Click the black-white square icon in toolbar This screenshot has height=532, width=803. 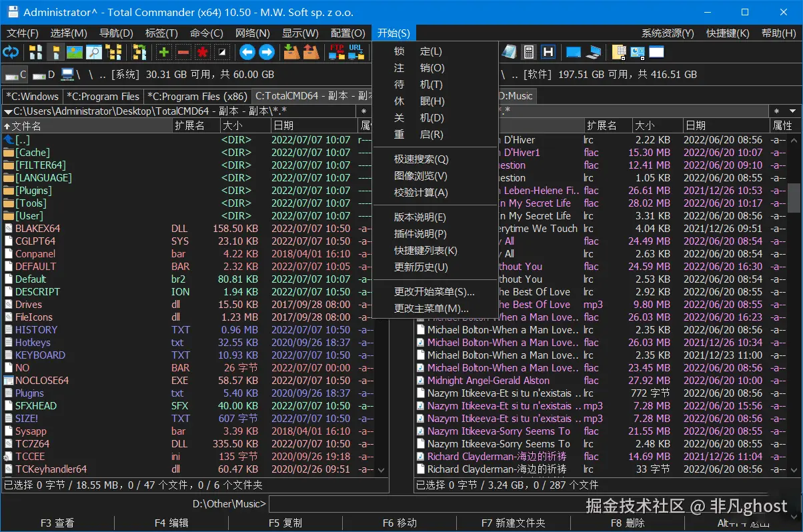[x=222, y=52]
